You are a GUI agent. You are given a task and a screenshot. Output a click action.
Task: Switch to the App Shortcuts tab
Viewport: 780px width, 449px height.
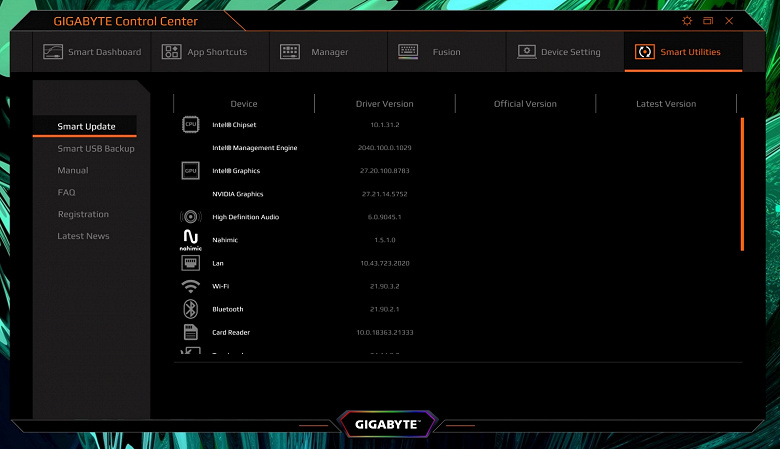point(210,52)
